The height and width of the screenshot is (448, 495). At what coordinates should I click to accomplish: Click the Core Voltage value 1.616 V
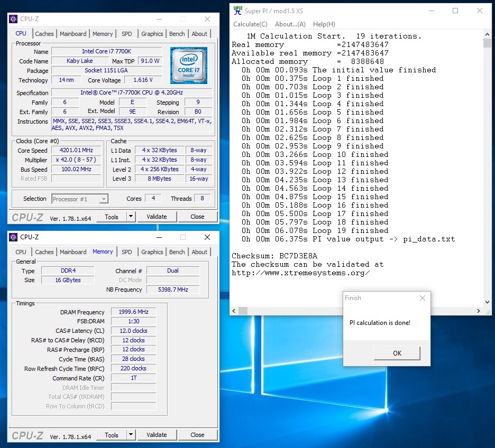tap(143, 80)
